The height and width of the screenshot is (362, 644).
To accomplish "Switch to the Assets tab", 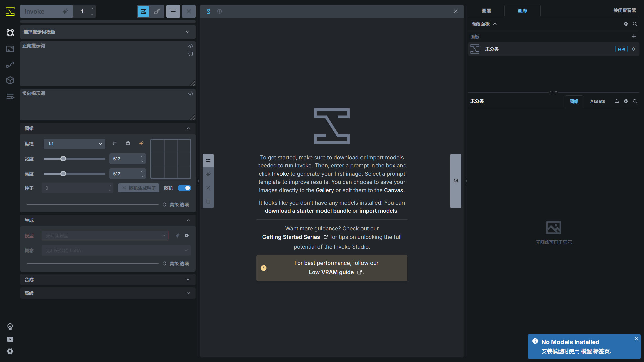I will pyautogui.click(x=598, y=101).
